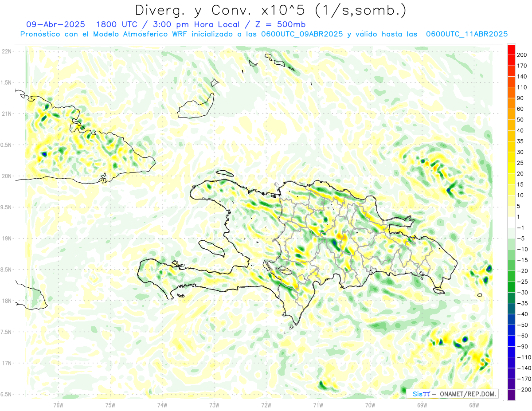Image resolution: width=532 pixels, height=411 pixels.
Task: Click the positive "10" colorbar label
Action: coord(521,195)
